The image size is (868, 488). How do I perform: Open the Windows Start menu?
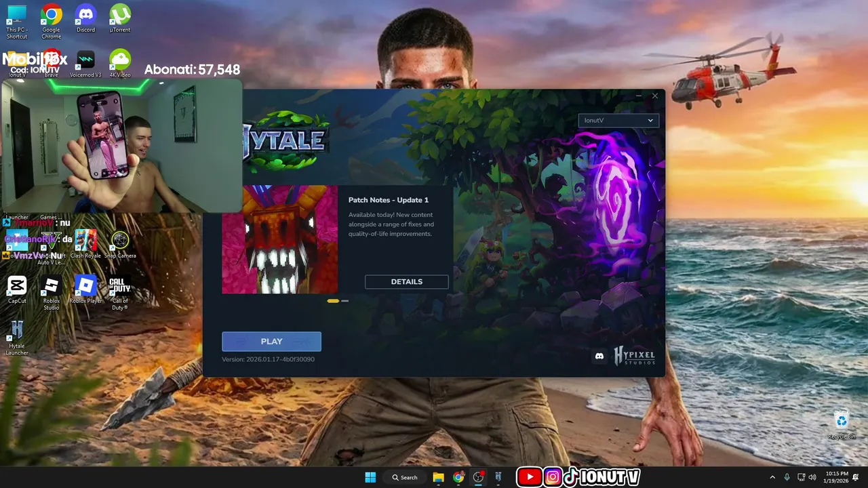tap(370, 477)
